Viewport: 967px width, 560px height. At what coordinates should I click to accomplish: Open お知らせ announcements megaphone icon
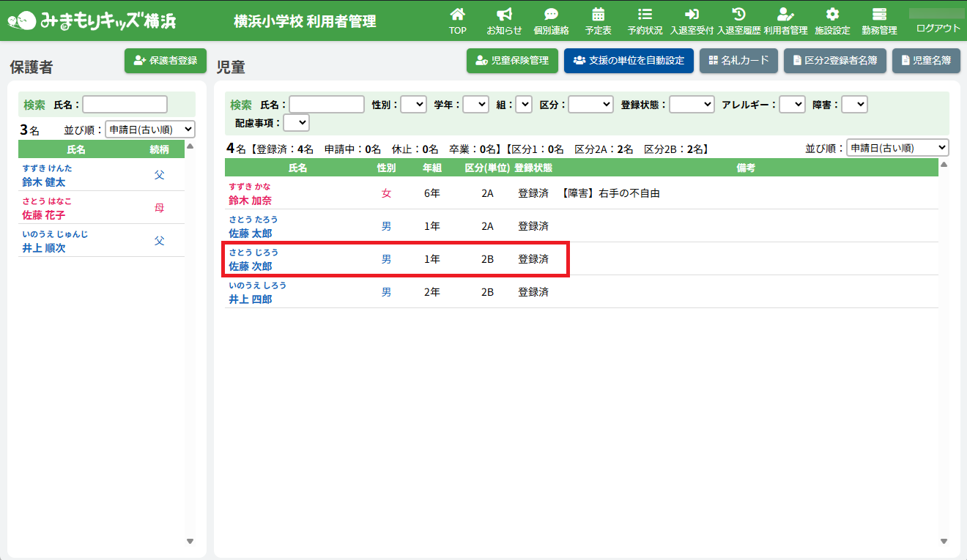[x=504, y=15]
